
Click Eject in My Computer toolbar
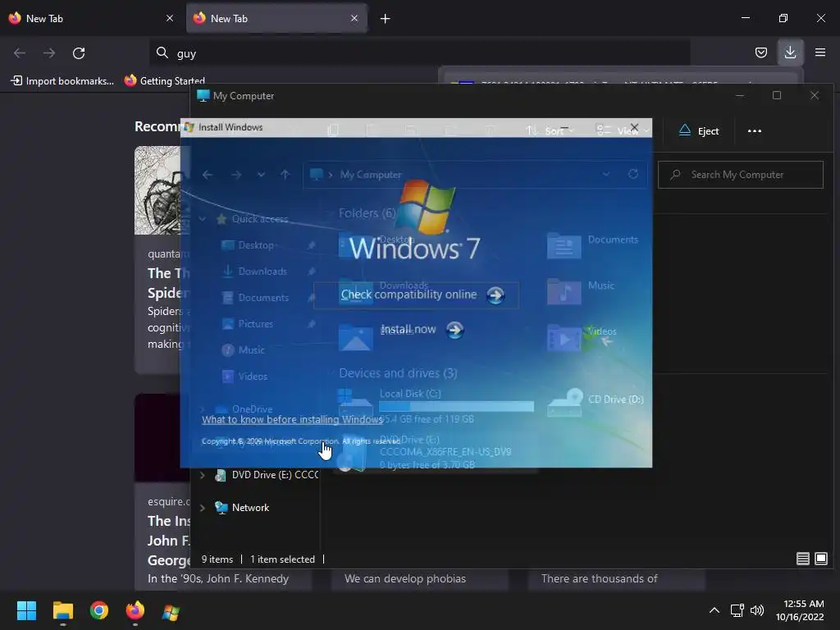coord(699,131)
